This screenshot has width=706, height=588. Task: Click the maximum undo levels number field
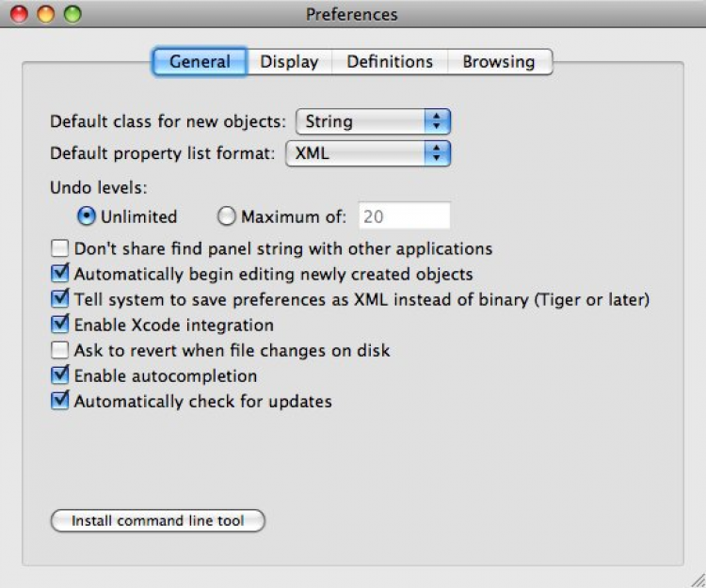click(x=403, y=216)
